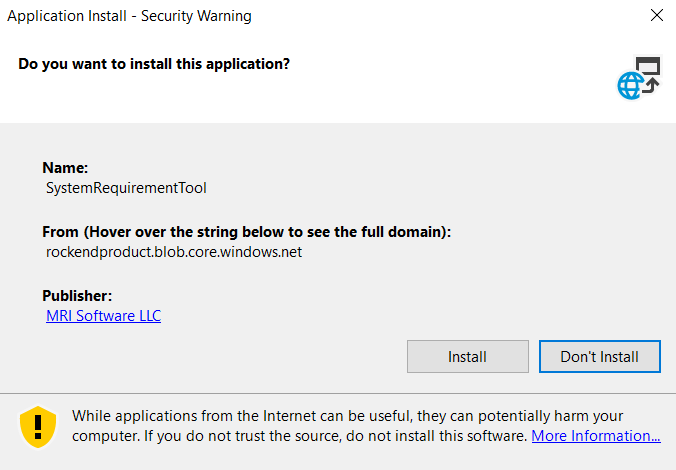Screen dimensions: 676x470
Task: Open the More Information link
Action: pos(595,436)
